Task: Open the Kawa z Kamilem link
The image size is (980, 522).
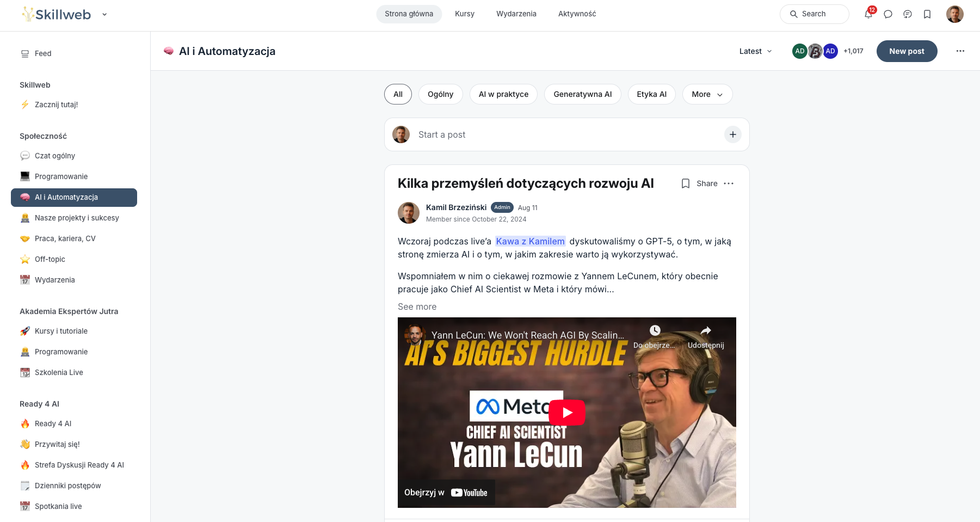Action: click(531, 241)
